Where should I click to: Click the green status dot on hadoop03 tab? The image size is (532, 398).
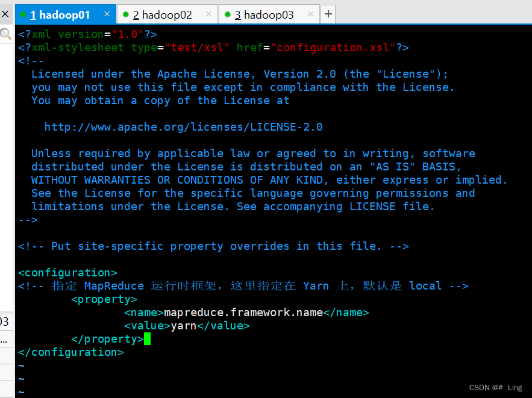pos(228,14)
